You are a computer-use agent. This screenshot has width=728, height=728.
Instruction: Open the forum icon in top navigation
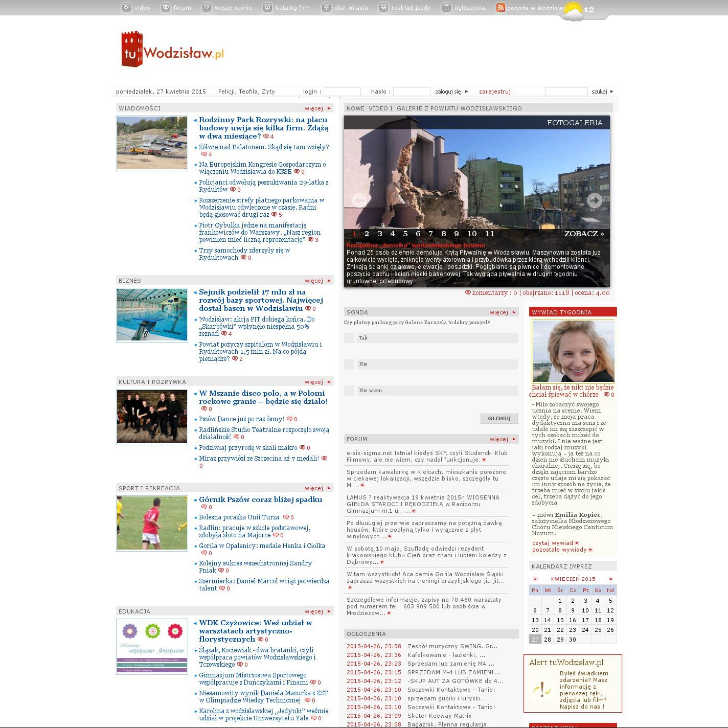(x=166, y=7)
